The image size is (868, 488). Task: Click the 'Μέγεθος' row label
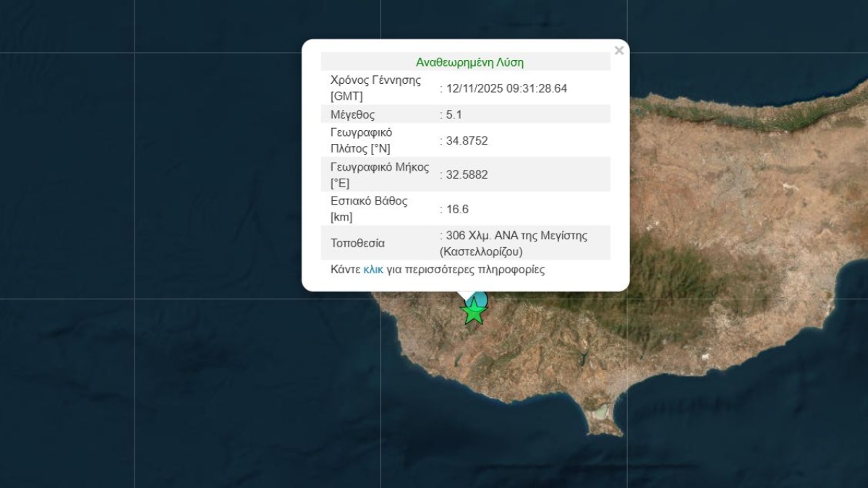[352, 114]
